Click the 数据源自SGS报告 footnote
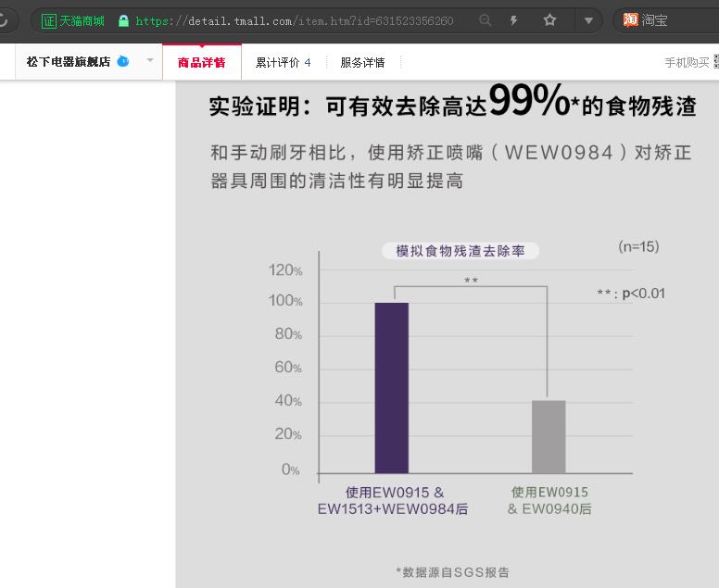The width and height of the screenshot is (719, 588). [452, 572]
